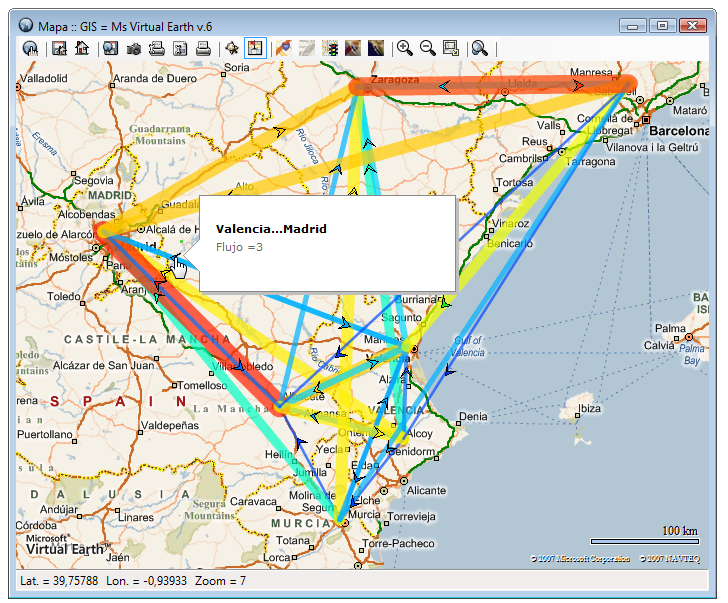Click the Linares town label
This screenshot has width=728, height=603.
tap(136, 517)
